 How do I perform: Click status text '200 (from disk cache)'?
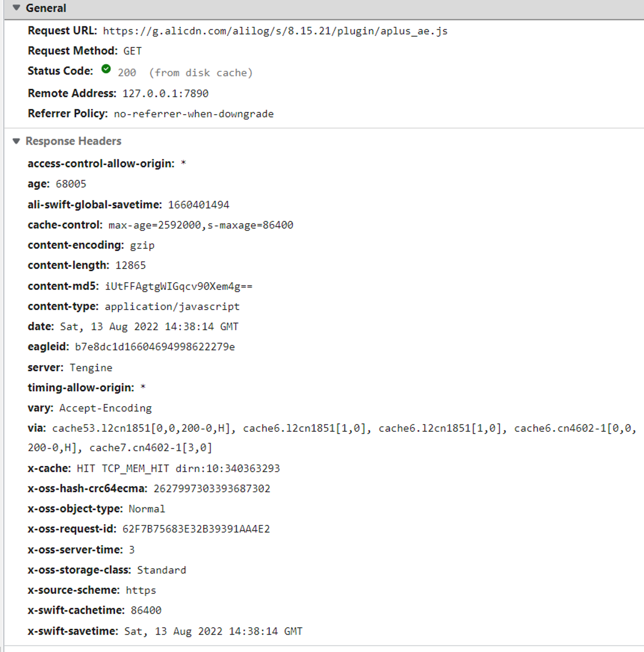(185, 73)
